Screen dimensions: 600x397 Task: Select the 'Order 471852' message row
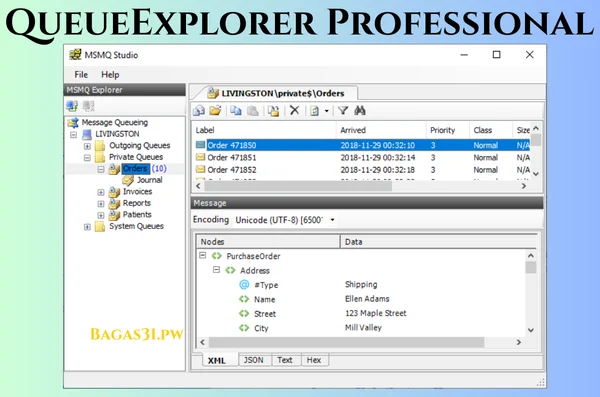click(x=362, y=170)
